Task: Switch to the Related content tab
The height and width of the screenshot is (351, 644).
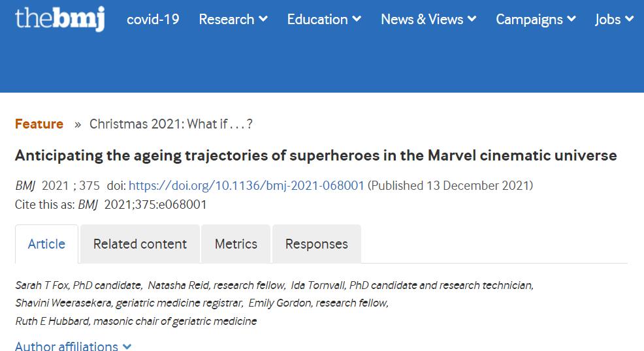Action: click(140, 244)
